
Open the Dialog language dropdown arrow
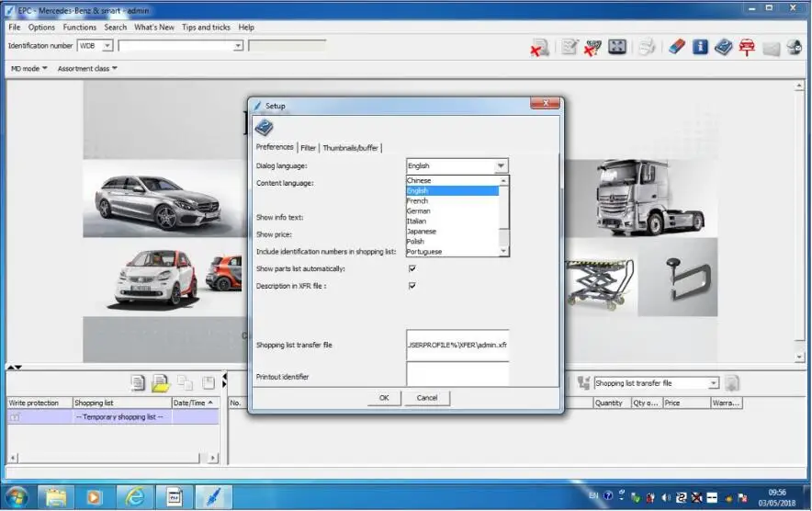tap(501, 166)
